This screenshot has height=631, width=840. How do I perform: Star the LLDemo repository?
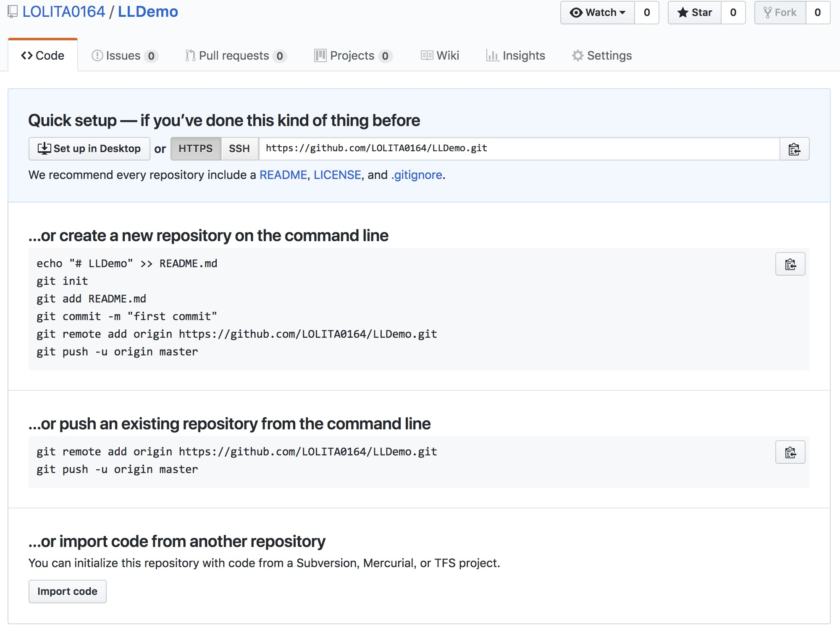(x=695, y=13)
